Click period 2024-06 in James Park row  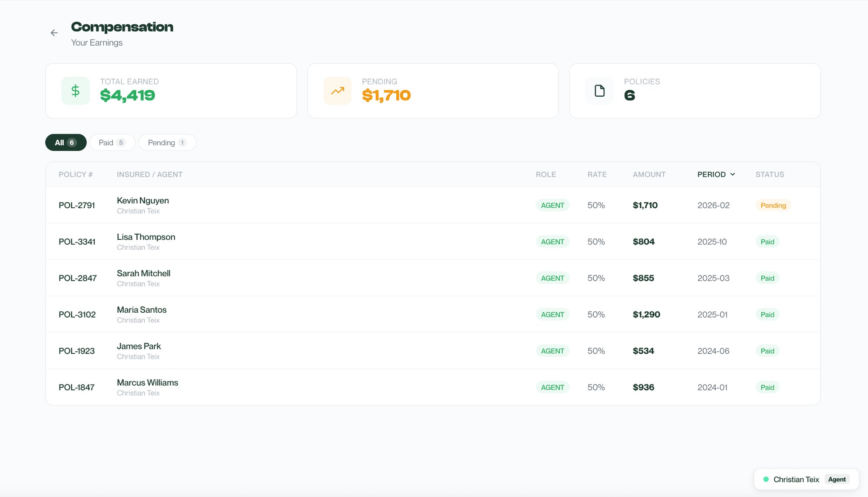coord(713,351)
